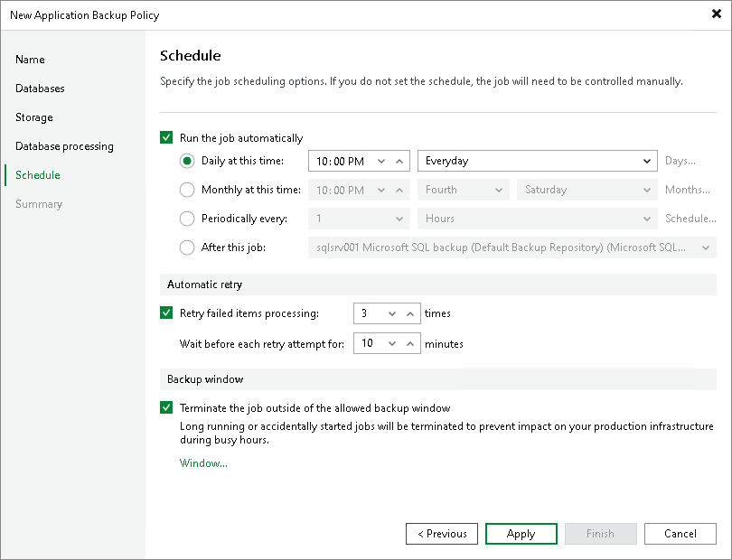Select the Database processing step

click(x=64, y=146)
